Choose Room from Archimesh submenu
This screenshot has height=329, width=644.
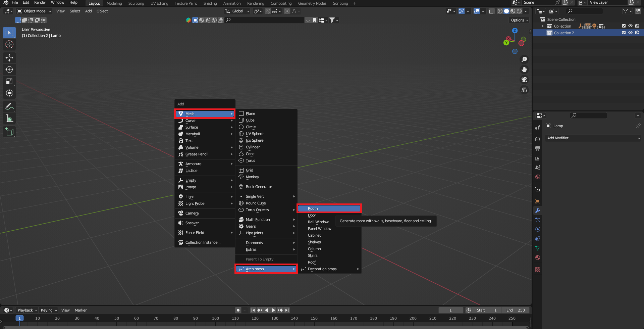(x=329, y=208)
